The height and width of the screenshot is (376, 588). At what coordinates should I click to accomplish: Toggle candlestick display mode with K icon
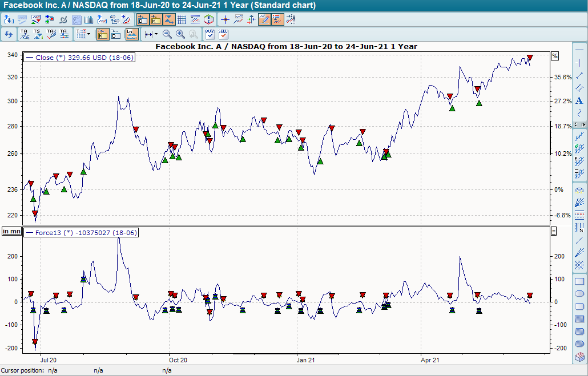tap(103, 34)
